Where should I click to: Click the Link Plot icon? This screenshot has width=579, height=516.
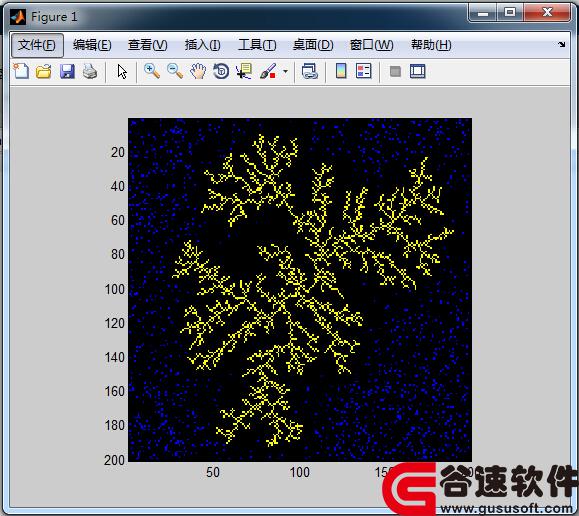(x=309, y=71)
